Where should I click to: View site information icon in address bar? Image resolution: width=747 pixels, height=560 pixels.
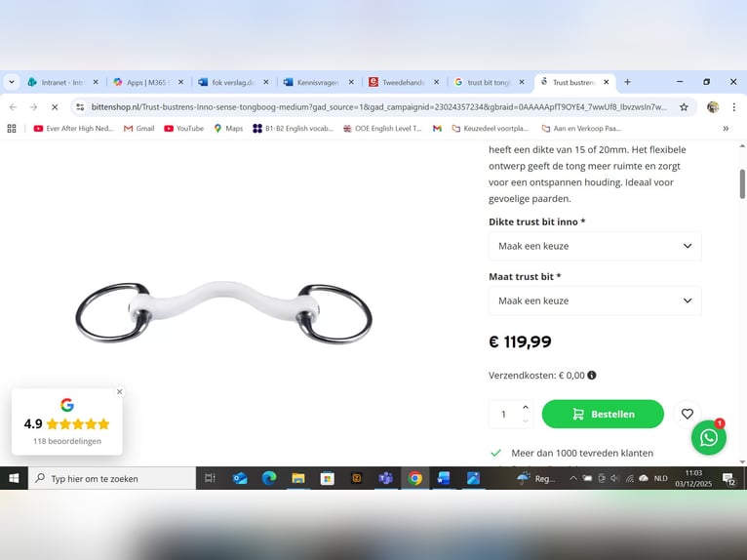click(80, 107)
